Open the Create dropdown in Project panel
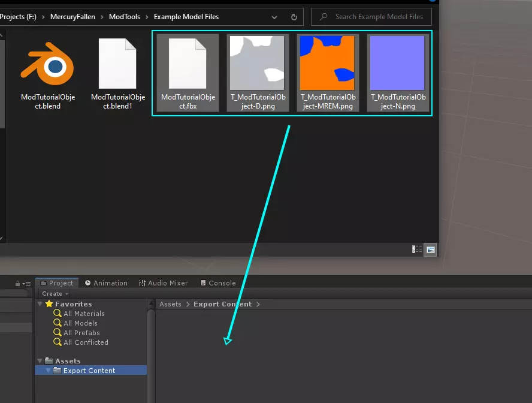This screenshot has width=532, height=403. 55,294
